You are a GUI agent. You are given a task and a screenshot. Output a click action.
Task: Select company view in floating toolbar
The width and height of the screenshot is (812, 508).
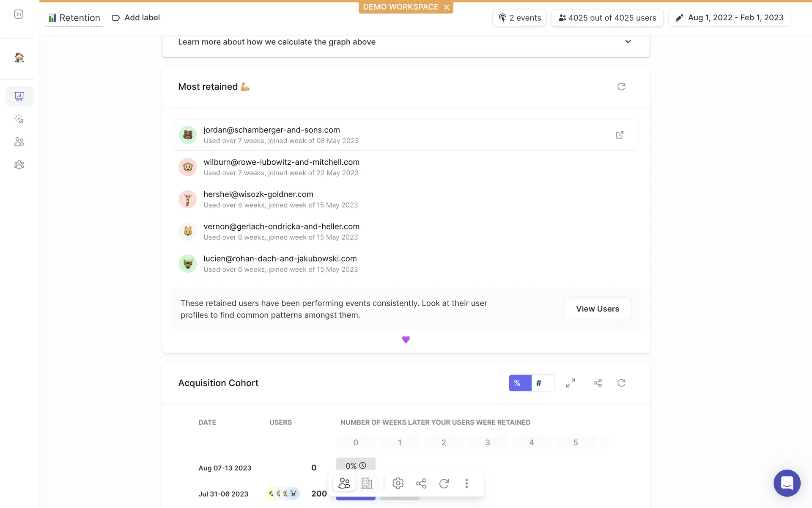point(367,483)
